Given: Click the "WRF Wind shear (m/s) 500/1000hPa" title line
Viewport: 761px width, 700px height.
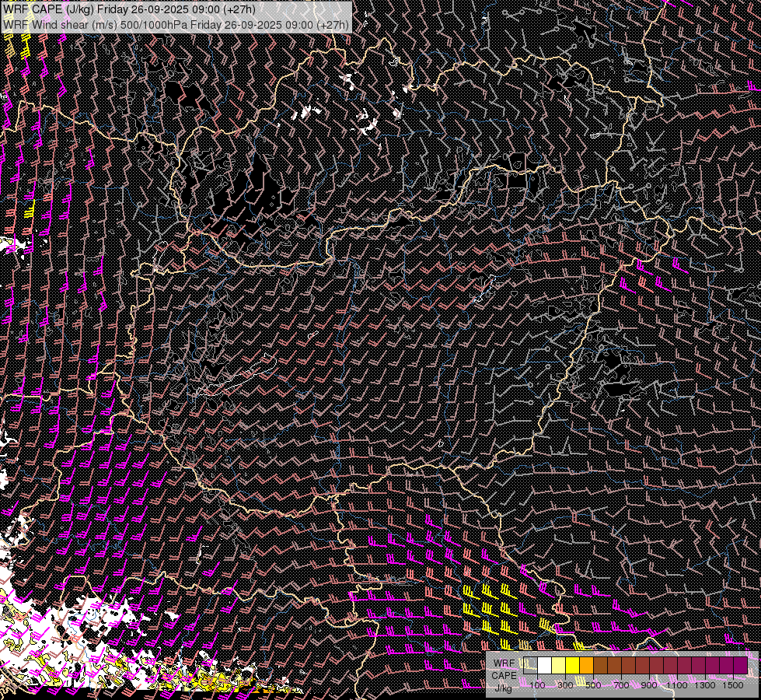Looking at the screenshot, I should coord(175,24).
